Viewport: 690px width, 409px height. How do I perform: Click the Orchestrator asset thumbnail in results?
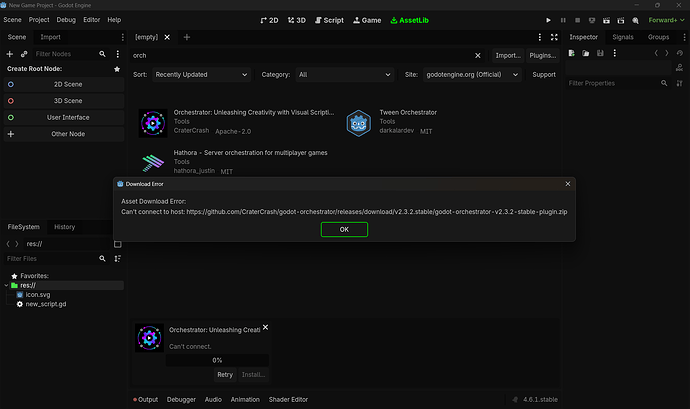coord(154,122)
